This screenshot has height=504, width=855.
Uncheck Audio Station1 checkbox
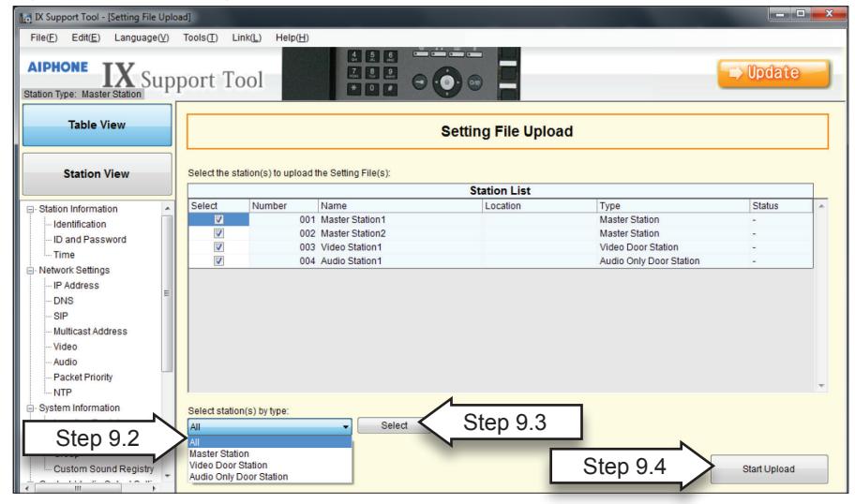pos(218,261)
